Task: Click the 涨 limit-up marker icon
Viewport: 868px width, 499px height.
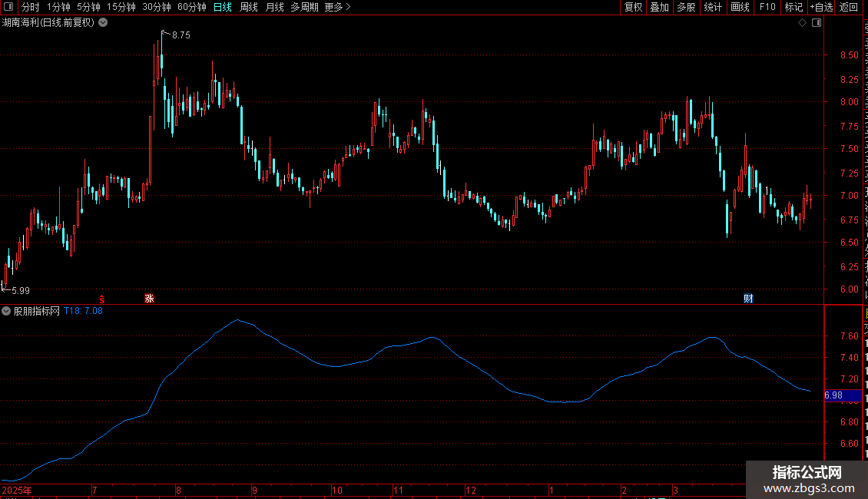Action: coord(150,298)
